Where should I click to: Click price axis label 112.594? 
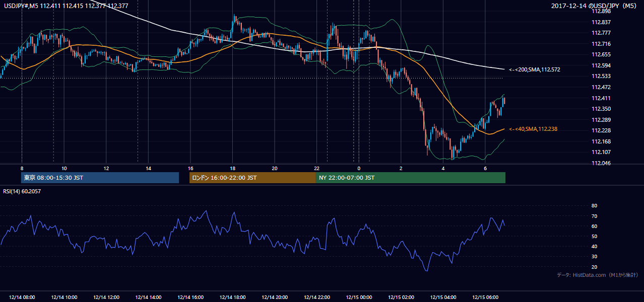coord(601,65)
